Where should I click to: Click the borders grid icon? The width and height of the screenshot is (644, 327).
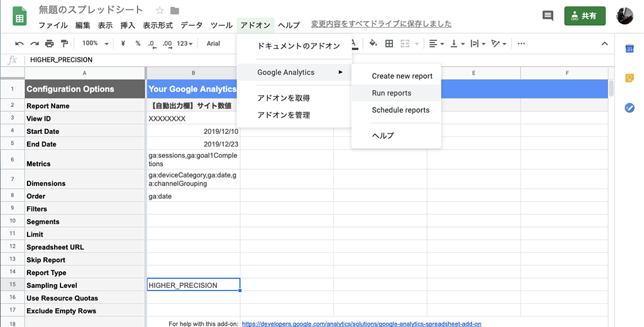(x=389, y=43)
